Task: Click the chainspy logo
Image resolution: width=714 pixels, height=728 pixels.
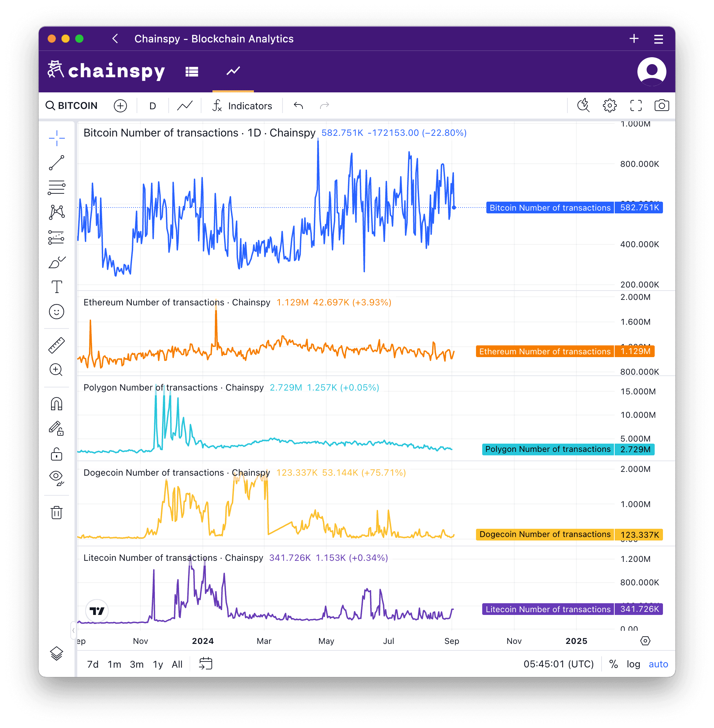Action: click(106, 70)
